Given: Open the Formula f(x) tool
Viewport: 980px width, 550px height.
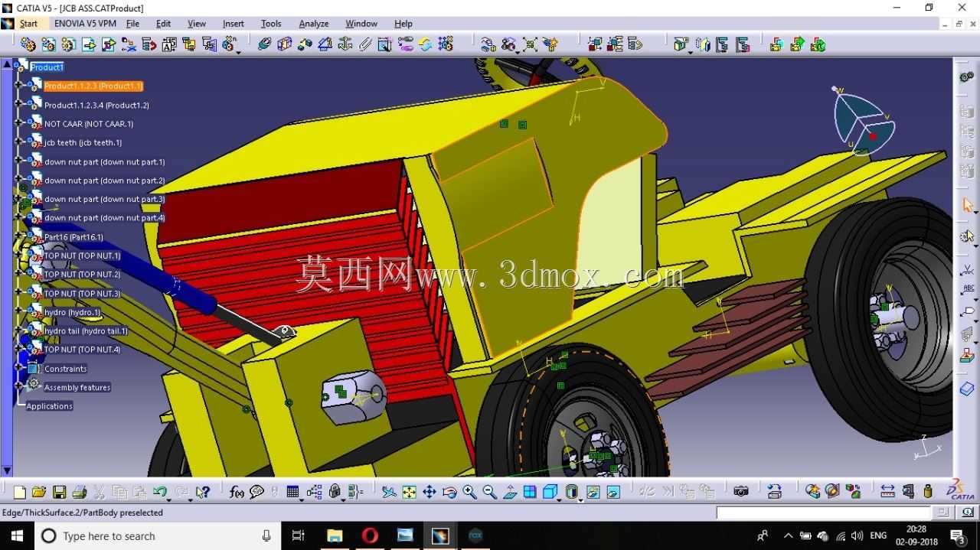Looking at the screenshot, I should (x=237, y=492).
